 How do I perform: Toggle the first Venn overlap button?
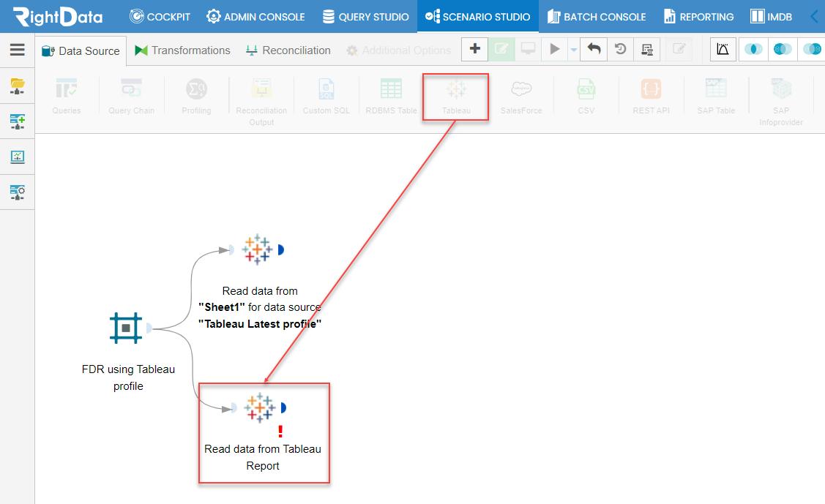[x=753, y=49]
